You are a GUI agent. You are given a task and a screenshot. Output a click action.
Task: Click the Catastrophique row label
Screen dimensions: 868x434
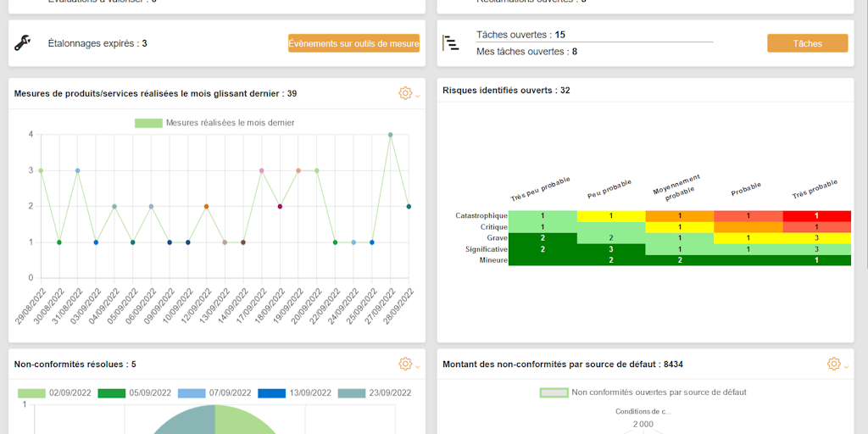point(481,215)
